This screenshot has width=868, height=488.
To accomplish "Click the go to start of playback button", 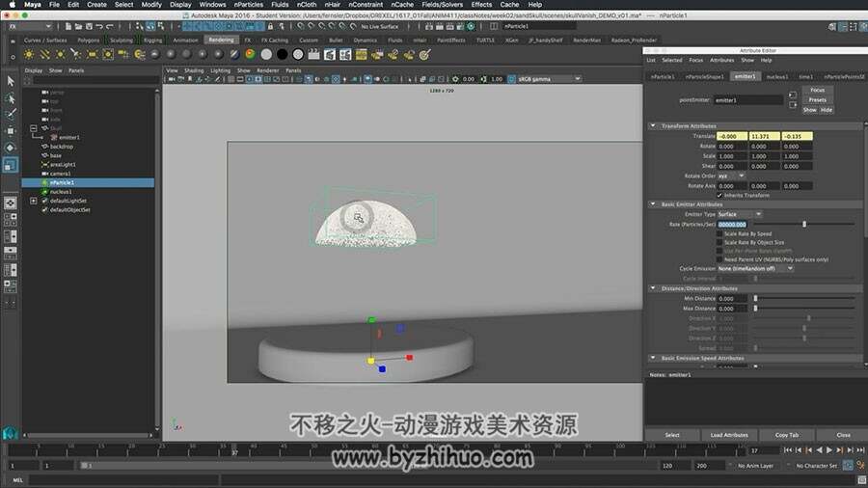I will (788, 450).
